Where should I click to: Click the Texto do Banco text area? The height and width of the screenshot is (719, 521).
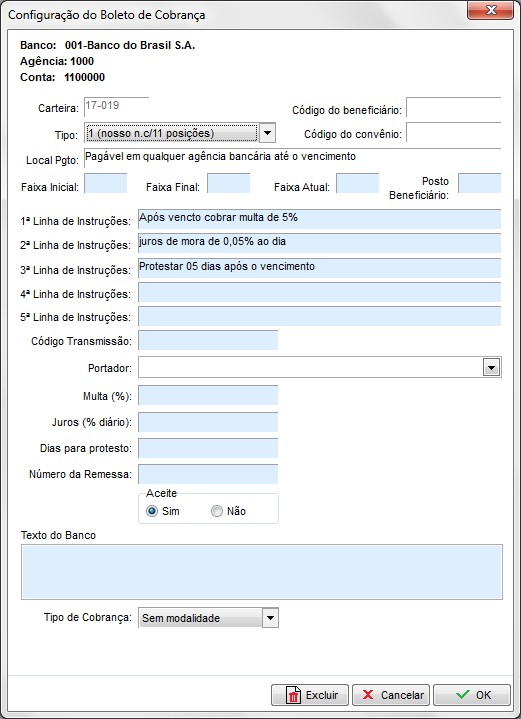pos(262,572)
